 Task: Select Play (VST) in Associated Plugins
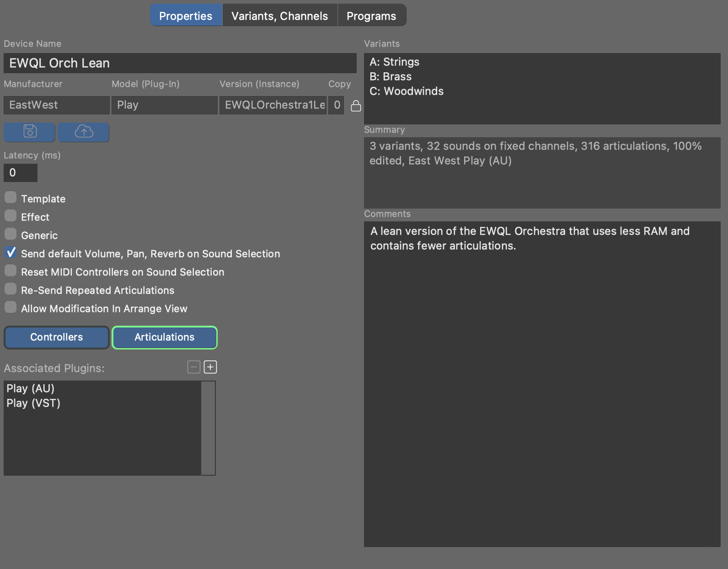tap(33, 403)
